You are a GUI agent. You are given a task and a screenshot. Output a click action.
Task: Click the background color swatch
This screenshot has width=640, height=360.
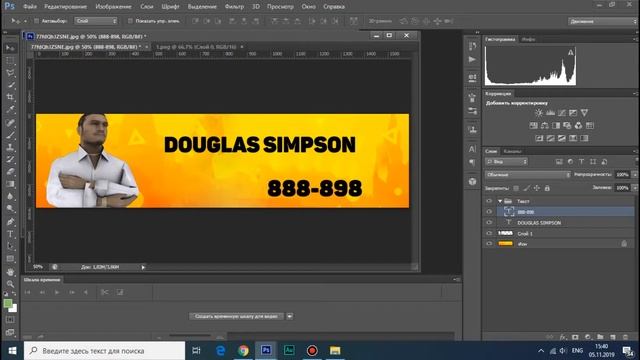[x=14, y=309]
